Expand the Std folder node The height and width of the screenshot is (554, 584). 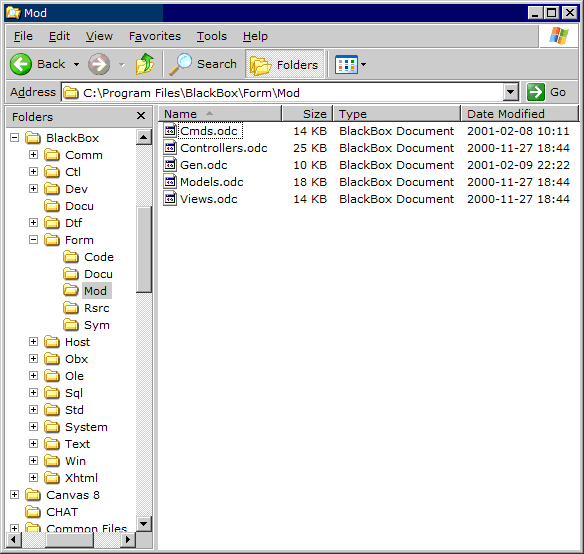[34, 409]
